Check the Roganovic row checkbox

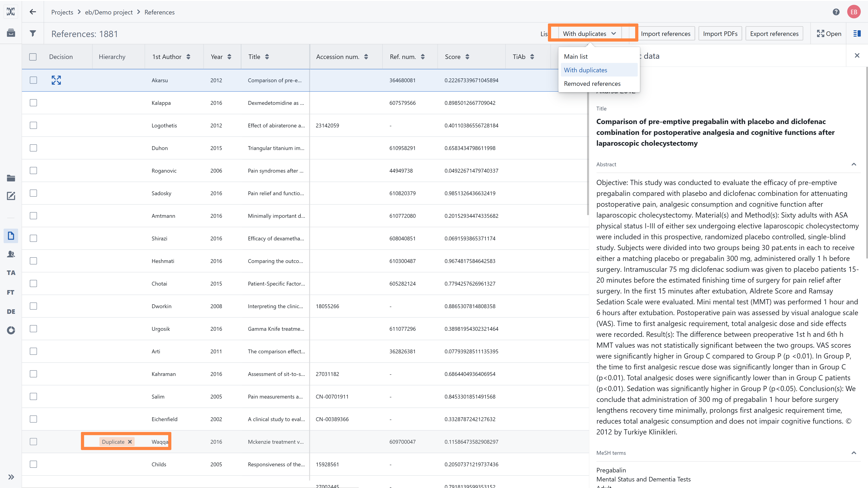33,170
